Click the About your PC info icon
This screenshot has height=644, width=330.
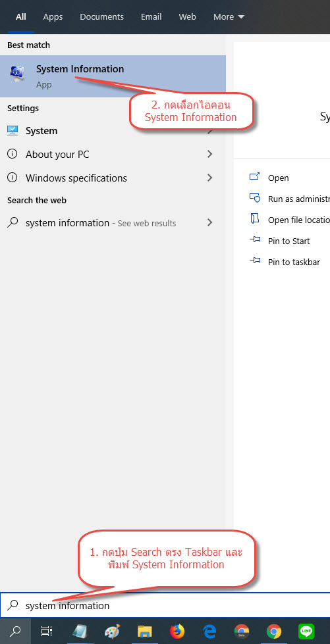click(x=13, y=154)
